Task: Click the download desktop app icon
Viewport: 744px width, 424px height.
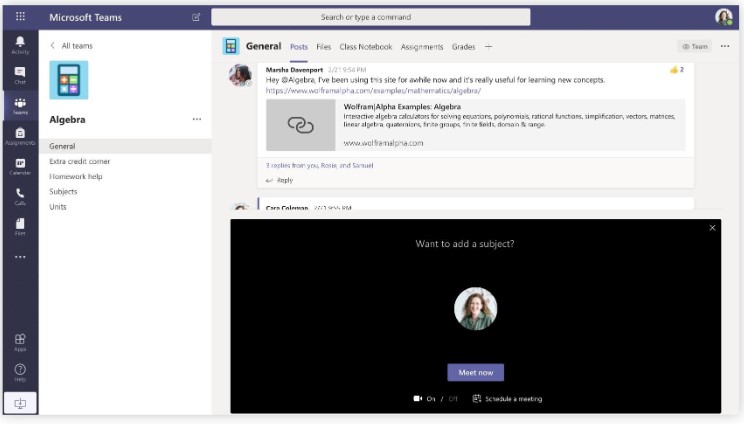Action: [x=20, y=404]
